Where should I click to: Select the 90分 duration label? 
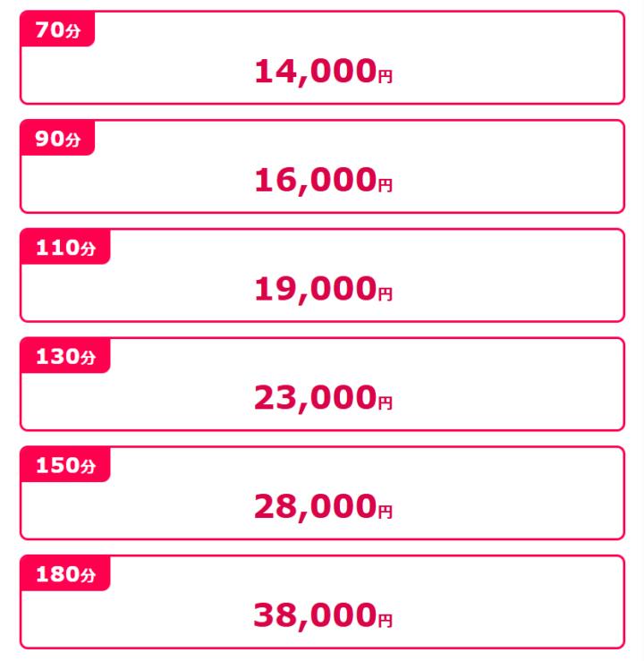pos(57,140)
